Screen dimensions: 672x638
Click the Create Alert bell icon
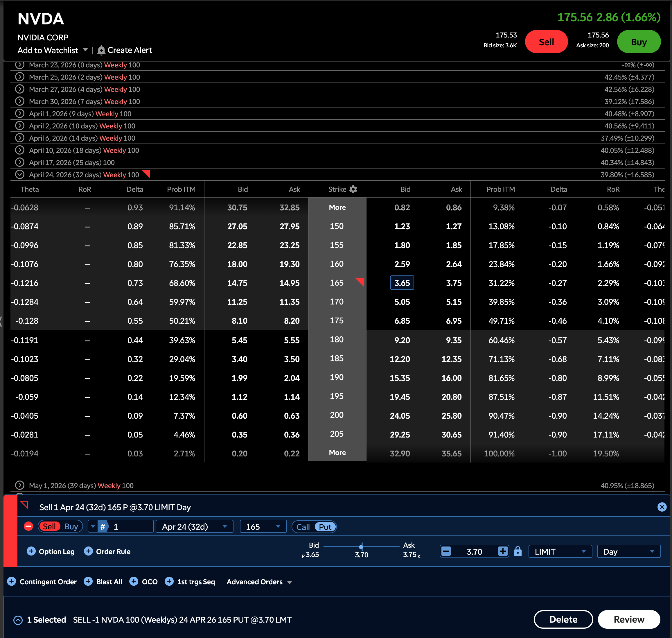(101, 50)
